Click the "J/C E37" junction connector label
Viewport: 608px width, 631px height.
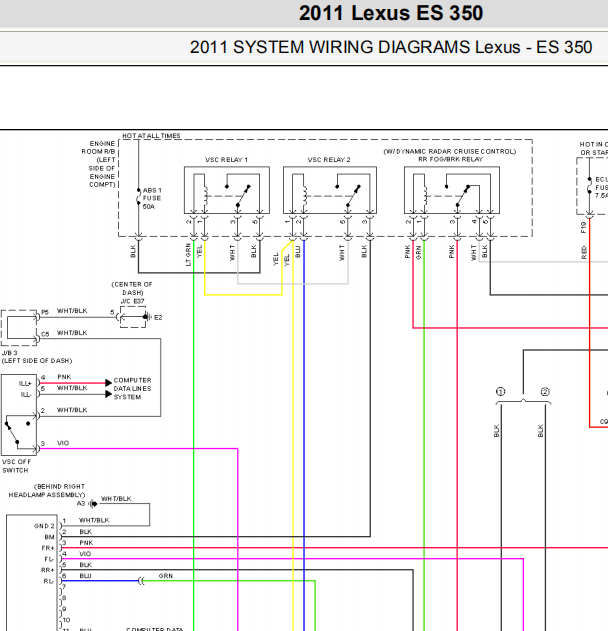(x=132, y=301)
